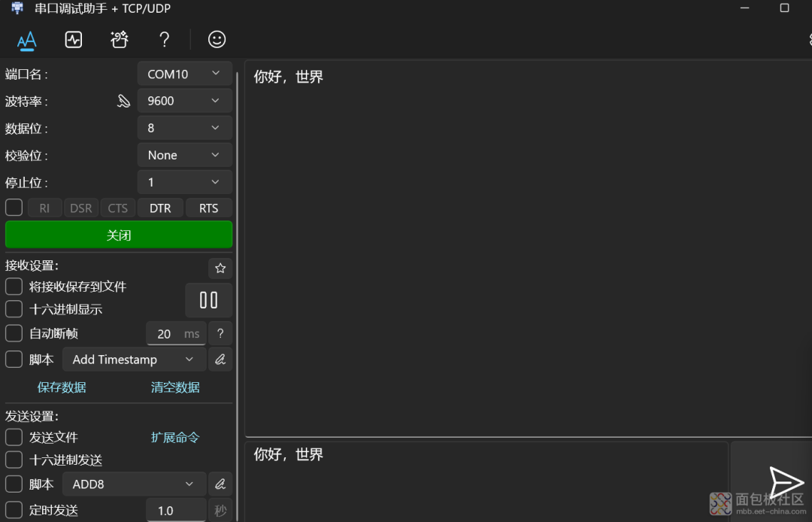
Task: Enable 十六进制发送 checkbox
Action: click(14, 460)
